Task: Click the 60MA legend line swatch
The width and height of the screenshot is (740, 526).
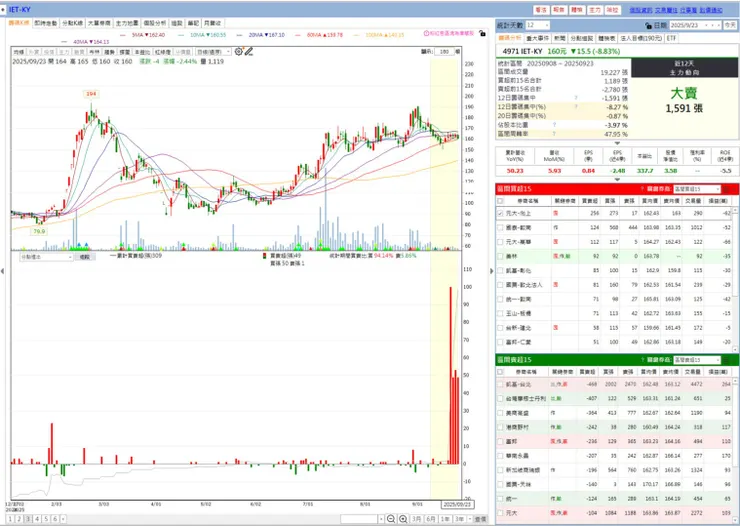Action: (x=298, y=35)
